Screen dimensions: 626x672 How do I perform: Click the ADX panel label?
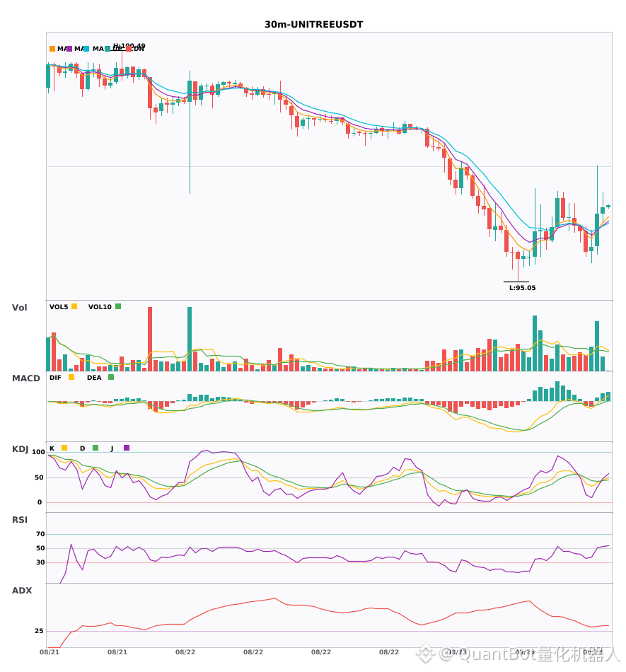tap(22, 591)
